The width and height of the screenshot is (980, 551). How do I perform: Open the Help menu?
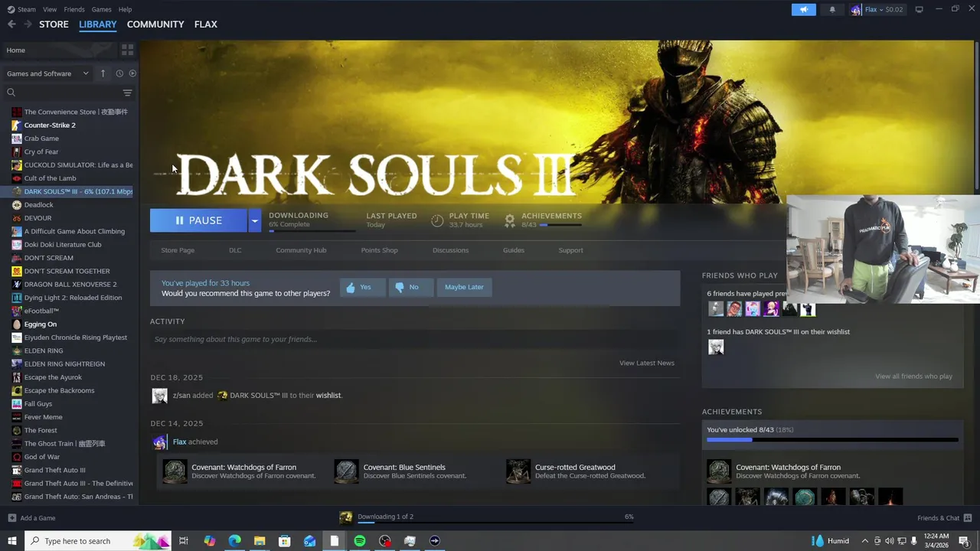pos(125,9)
